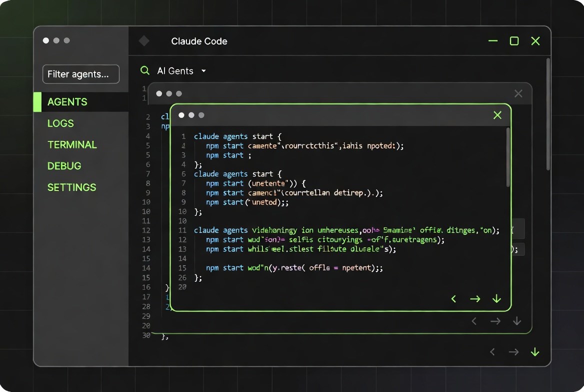Viewport: 584px width, 392px height.
Task: Minimize the Claude Code window
Action: (493, 40)
